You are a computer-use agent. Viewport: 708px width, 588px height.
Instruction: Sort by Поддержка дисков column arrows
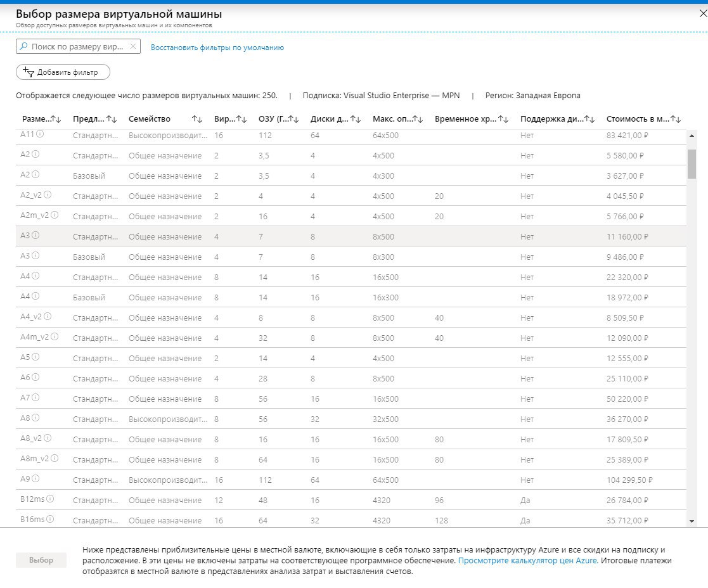pyautogui.click(x=589, y=119)
